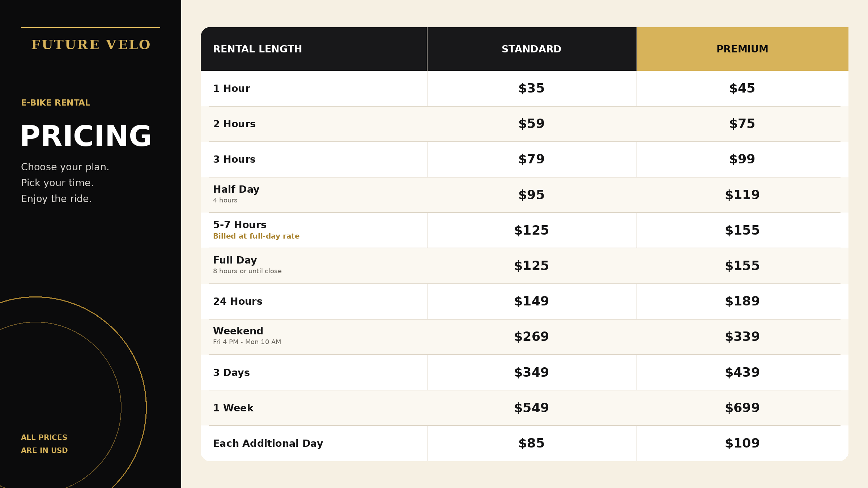868x488 pixels.
Task: Click the 1 Hour standard price $35
Action: coord(531,88)
